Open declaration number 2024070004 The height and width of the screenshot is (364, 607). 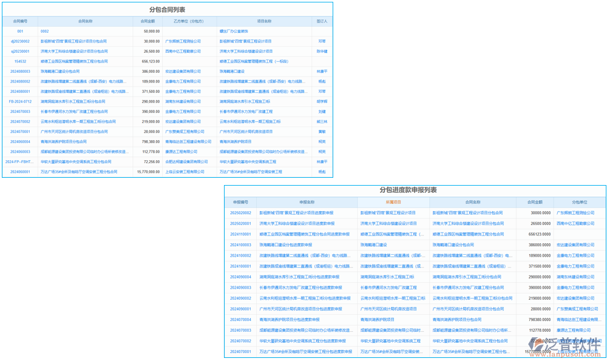(240, 319)
